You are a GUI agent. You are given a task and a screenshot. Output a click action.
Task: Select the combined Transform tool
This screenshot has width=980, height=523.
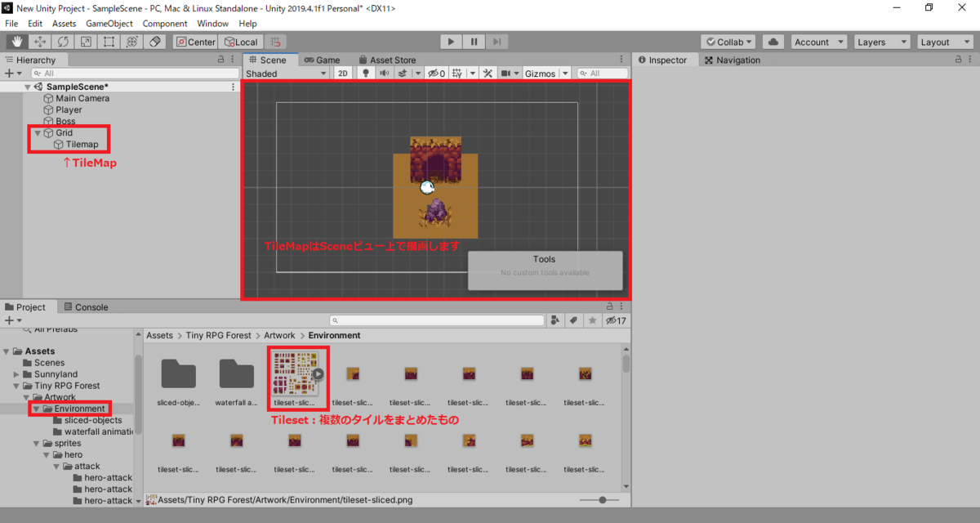click(x=131, y=42)
